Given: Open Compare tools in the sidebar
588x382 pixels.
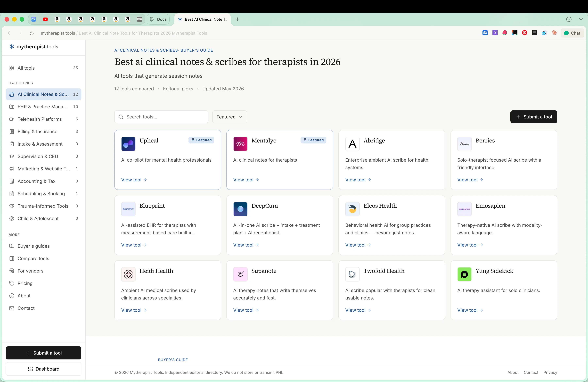Looking at the screenshot, I should [43, 258].
